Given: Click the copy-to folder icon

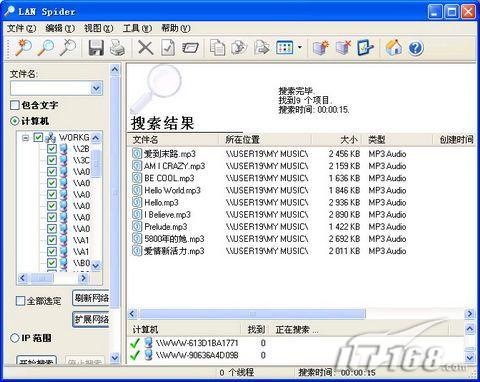Looking at the screenshot, I should click(239, 48).
